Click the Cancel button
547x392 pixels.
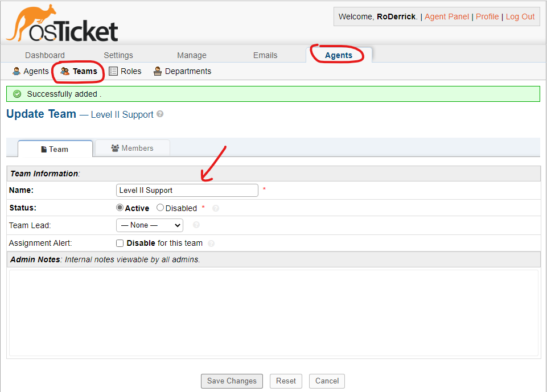pyautogui.click(x=327, y=381)
